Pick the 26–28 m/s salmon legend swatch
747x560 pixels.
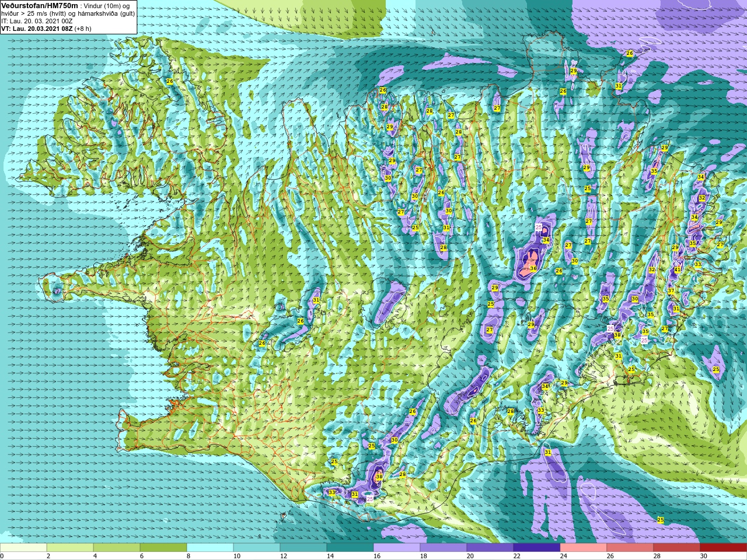point(630,548)
